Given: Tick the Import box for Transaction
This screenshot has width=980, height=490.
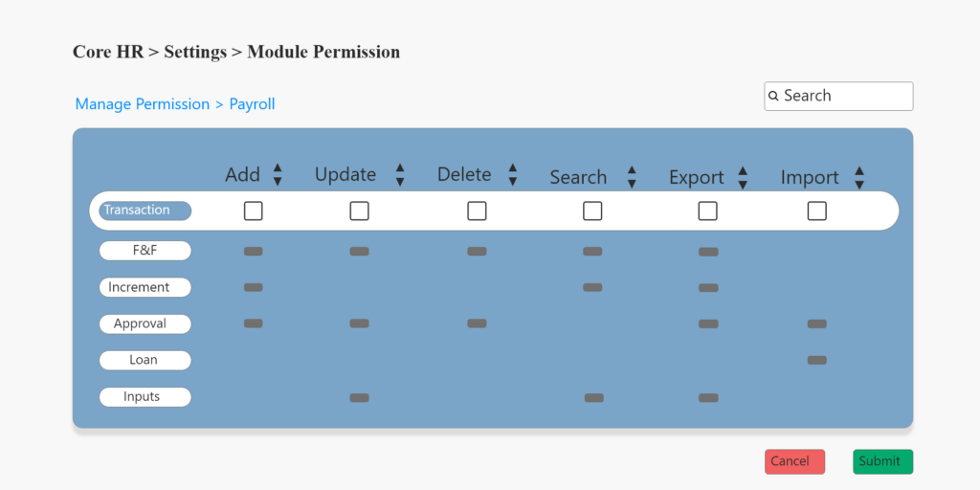Looking at the screenshot, I should pos(816,212).
